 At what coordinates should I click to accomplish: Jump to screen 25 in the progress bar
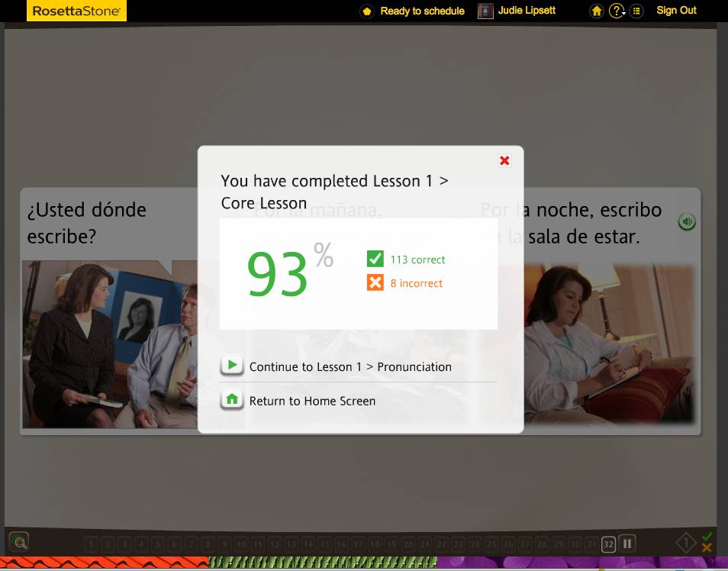tap(491, 544)
